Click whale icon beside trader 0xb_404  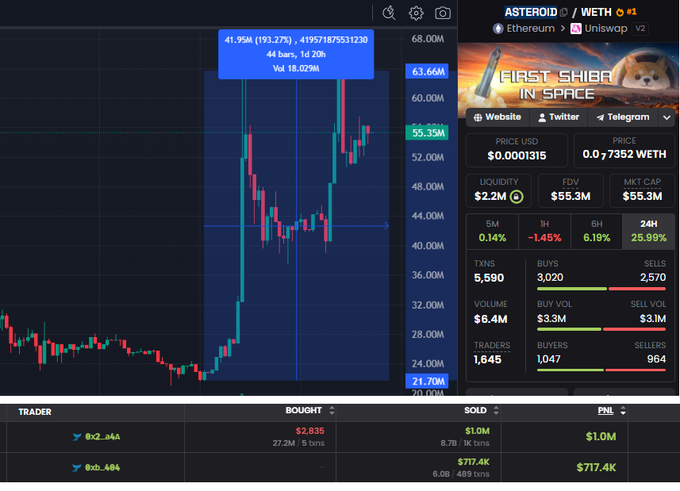[x=77, y=468]
